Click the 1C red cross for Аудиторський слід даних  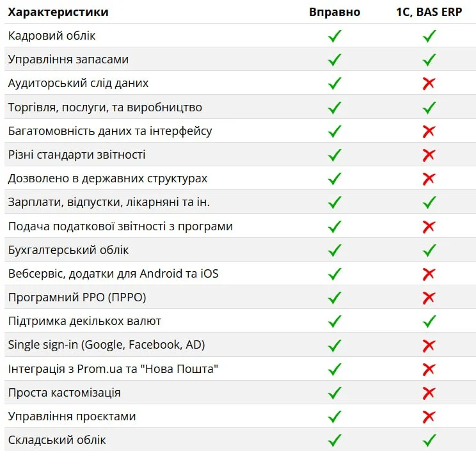429,83
